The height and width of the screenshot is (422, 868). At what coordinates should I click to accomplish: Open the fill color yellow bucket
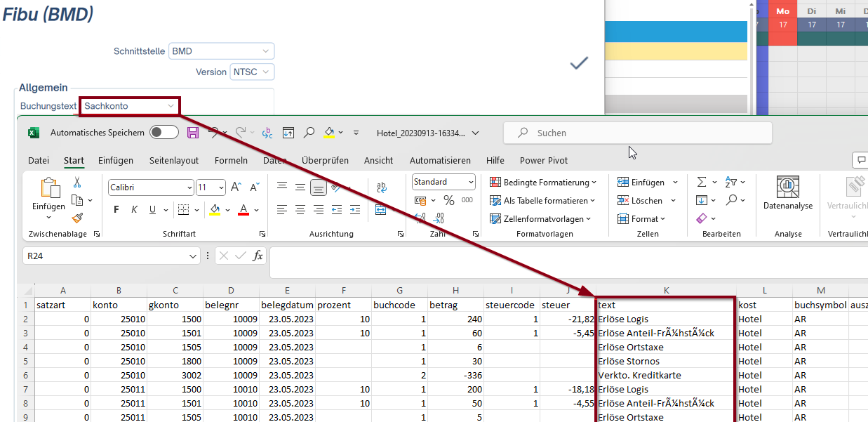[x=215, y=210]
